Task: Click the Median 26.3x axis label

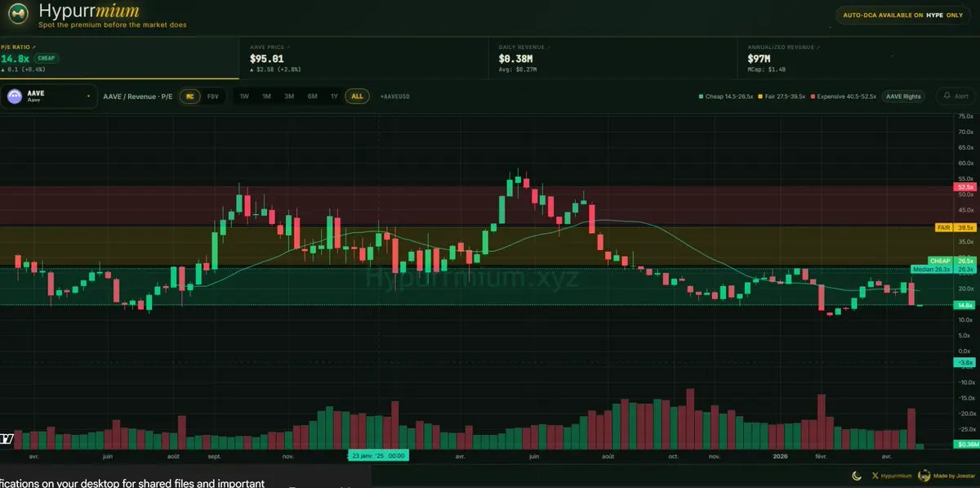Action: point(944,269)
